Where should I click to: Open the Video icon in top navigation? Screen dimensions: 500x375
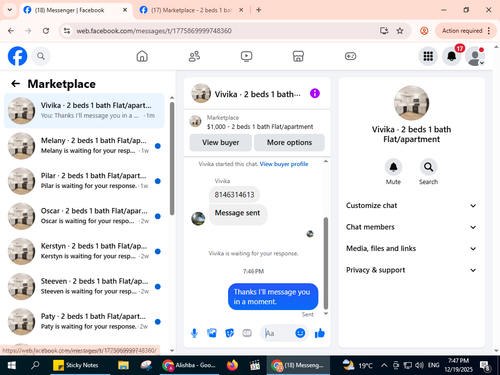tap(246, 56)
